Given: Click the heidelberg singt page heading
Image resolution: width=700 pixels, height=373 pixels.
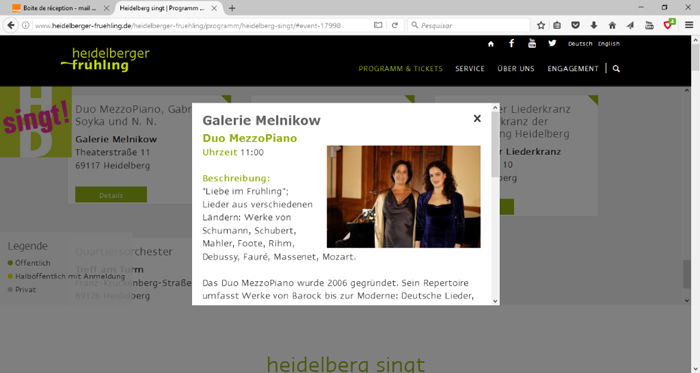Looking at the screenshot, I should pyautogui.click(x=346, y=365).
